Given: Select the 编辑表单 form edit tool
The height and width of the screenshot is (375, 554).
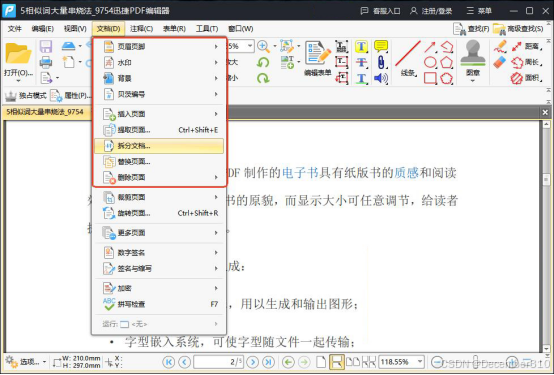Looking at the screenshot, I should (317, 58).
